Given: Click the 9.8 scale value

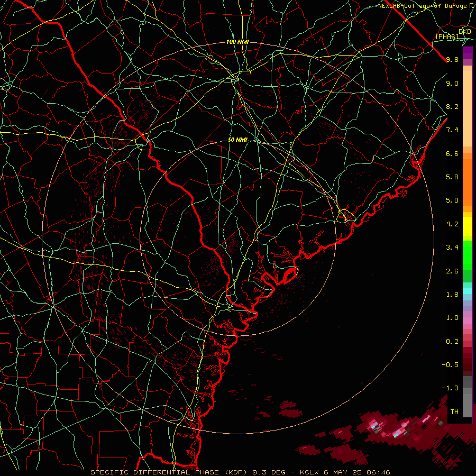Looking at the screenshot, I should pyautogui.click(x=452, y=60).
